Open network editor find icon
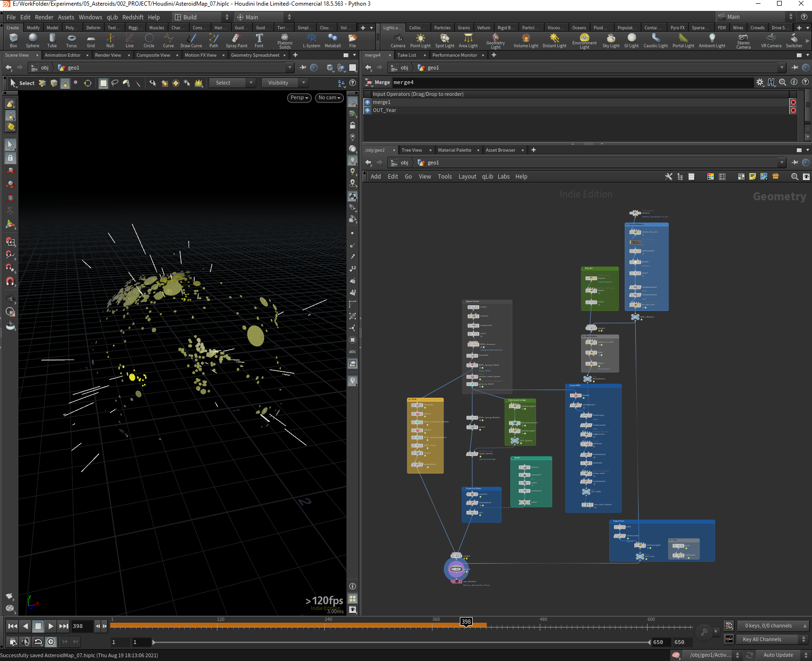 point(795,177)
